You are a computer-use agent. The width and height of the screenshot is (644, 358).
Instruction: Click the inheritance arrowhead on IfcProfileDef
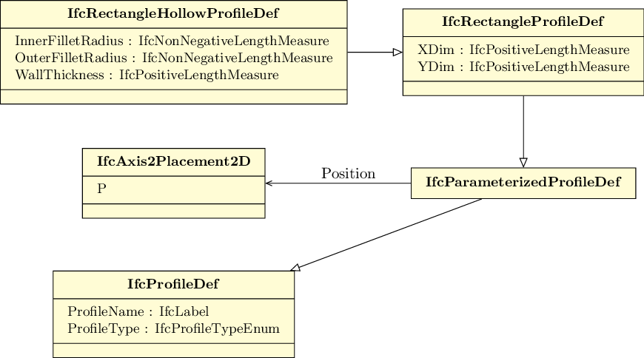pyautogui.click(x=295, y=267)
